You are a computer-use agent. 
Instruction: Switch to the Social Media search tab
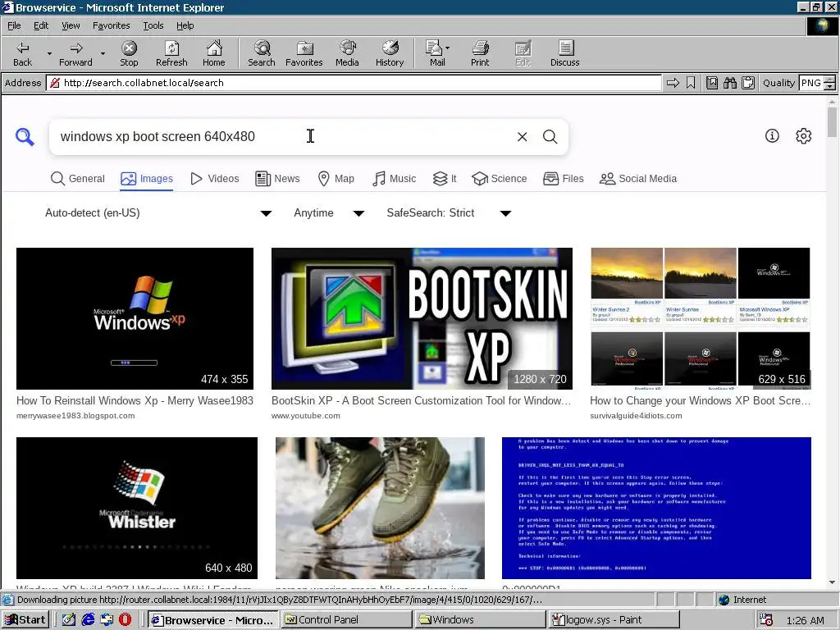tap(638, 178)
